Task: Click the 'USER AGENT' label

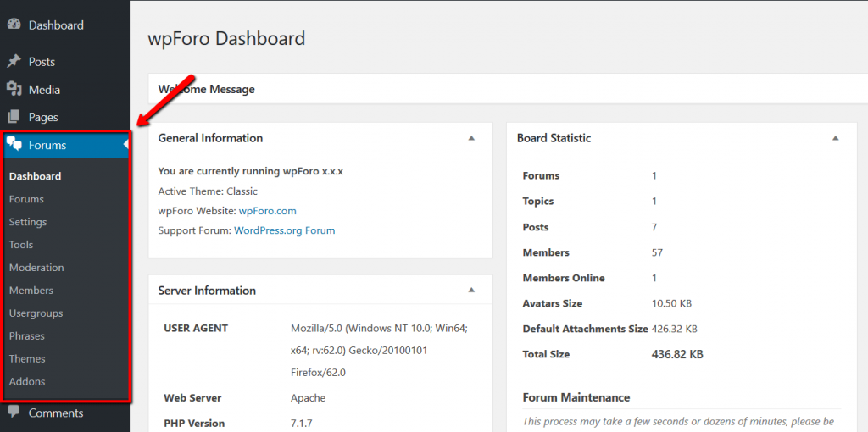Action: [x=196, y=328]
